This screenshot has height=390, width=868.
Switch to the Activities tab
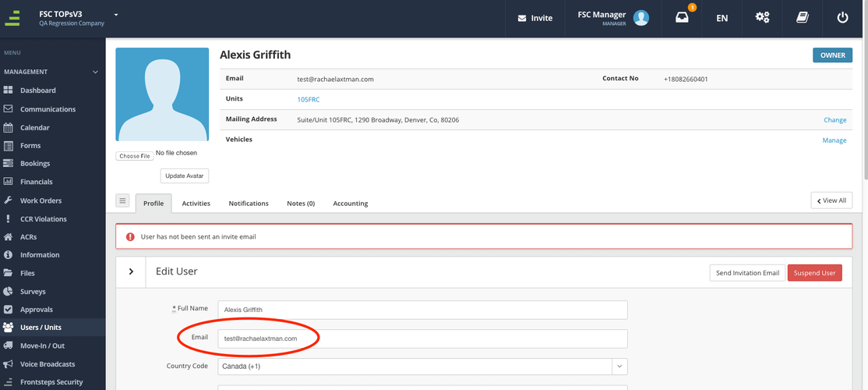196,204
